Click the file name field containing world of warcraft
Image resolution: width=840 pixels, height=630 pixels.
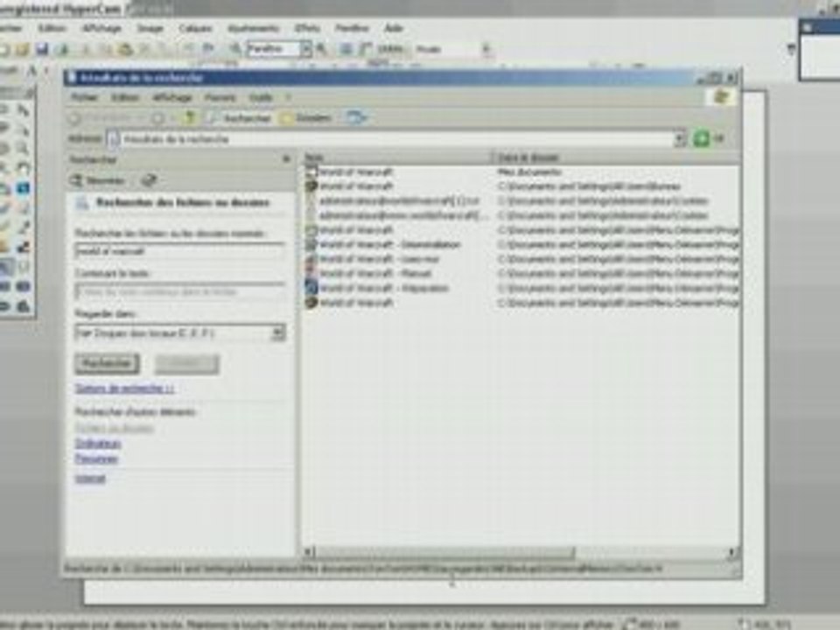coord(180,251)
